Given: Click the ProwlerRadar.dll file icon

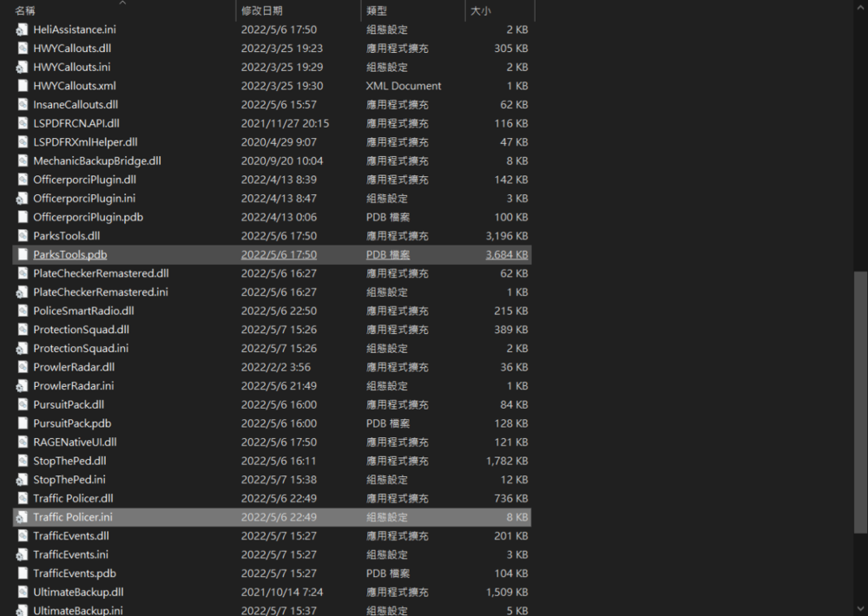Looking at the screenshot, I should [x=21, y=367].
